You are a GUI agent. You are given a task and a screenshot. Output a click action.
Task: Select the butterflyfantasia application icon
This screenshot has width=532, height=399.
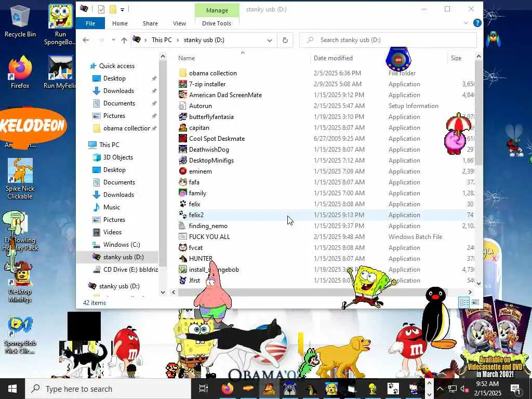coord(183,117)
